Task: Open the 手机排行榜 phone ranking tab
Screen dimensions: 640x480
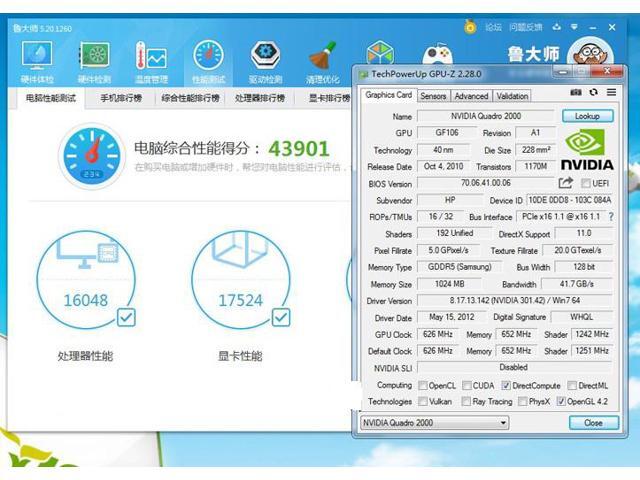Action: [121, 98]
